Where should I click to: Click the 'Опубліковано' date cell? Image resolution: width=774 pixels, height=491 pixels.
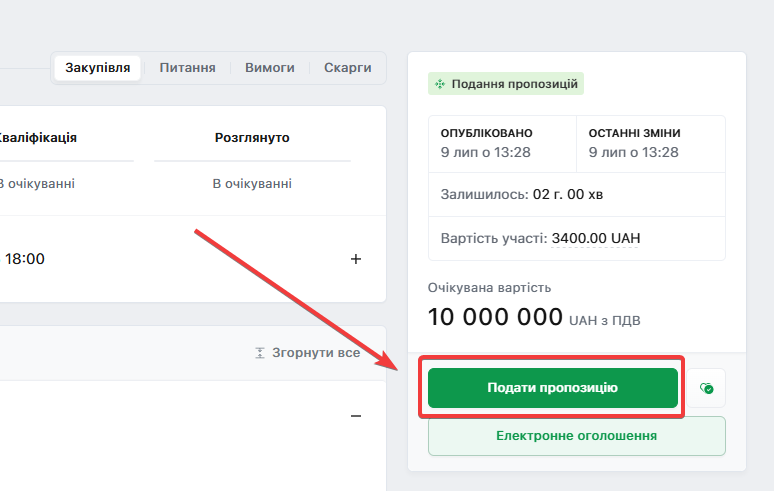coord(501,143)
